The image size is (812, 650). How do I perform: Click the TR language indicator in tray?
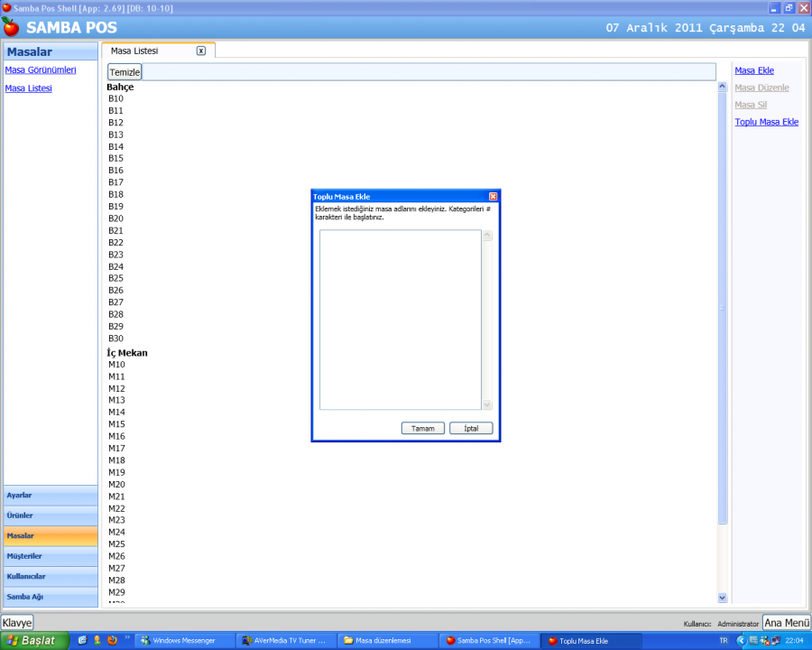[724, 641]
